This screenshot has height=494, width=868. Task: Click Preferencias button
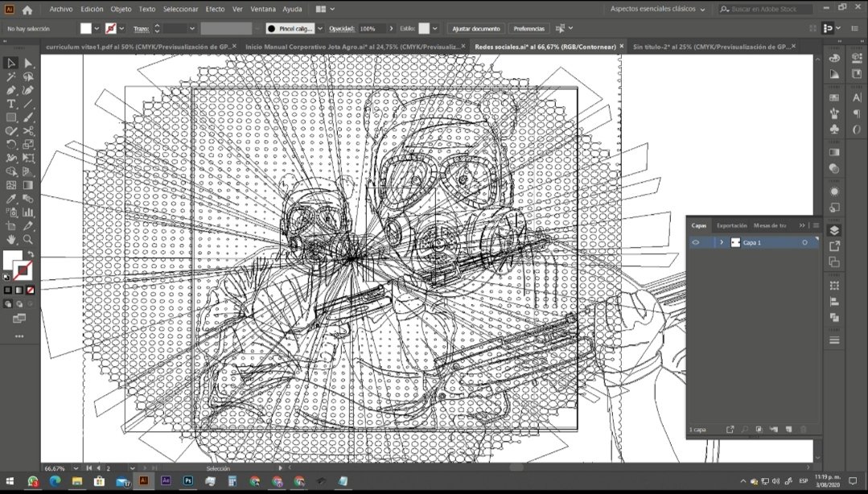pyautogui.click(x=529, y=28)
